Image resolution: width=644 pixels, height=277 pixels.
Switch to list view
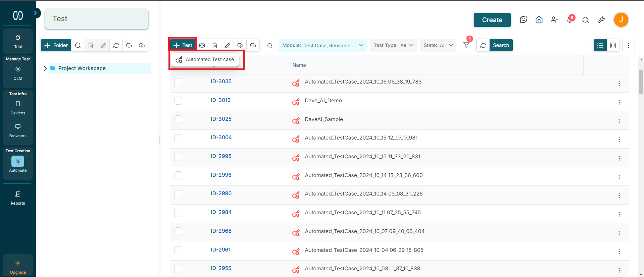pyautogui.click(x=600, y=45)
